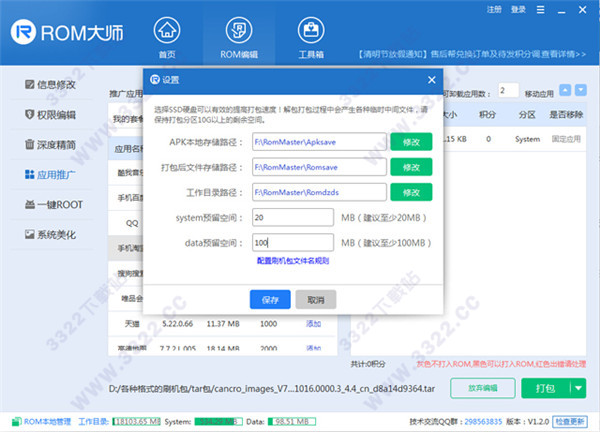Click the system预留空间 input field
This screenshot has width=600, height=432.
tap(293, 217)
